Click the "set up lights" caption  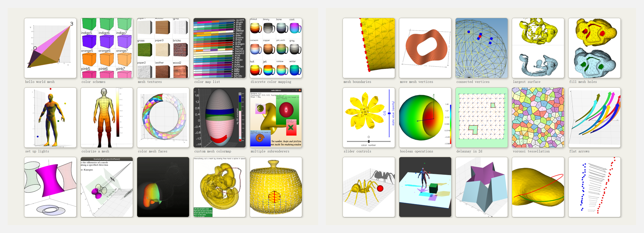tap(37, 151)
